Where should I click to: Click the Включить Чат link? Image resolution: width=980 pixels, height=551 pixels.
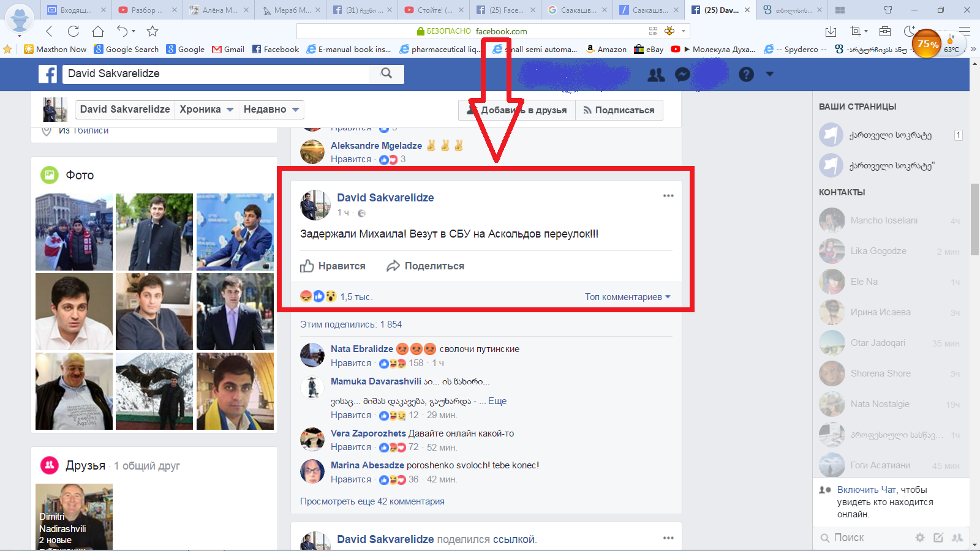(866, 490)
